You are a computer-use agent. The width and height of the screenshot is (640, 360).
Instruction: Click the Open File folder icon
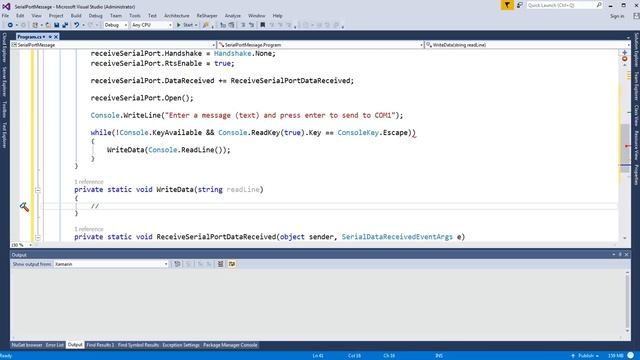[48, 25]
